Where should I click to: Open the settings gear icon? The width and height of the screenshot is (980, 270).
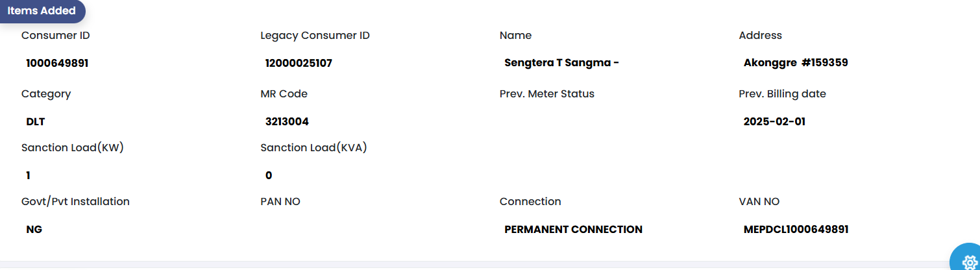(x=969, y=261)
